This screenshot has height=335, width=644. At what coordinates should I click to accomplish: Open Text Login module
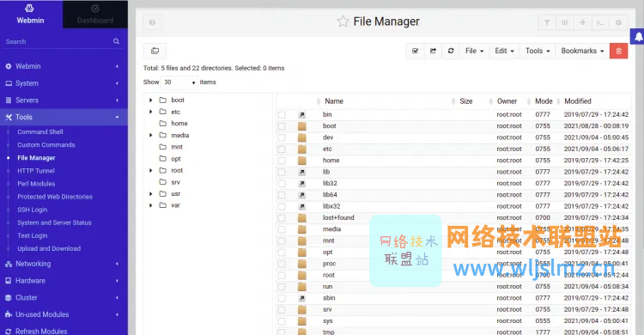tap(33, 235)
